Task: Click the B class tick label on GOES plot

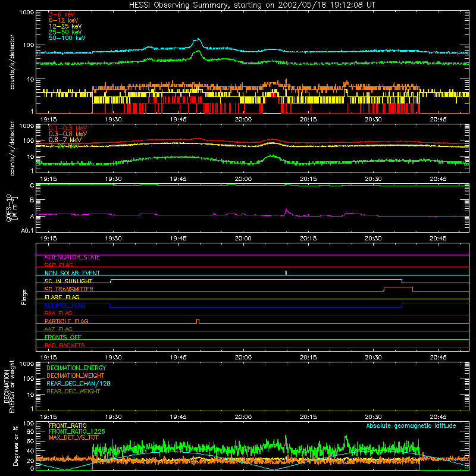Action: click(32, 200)
